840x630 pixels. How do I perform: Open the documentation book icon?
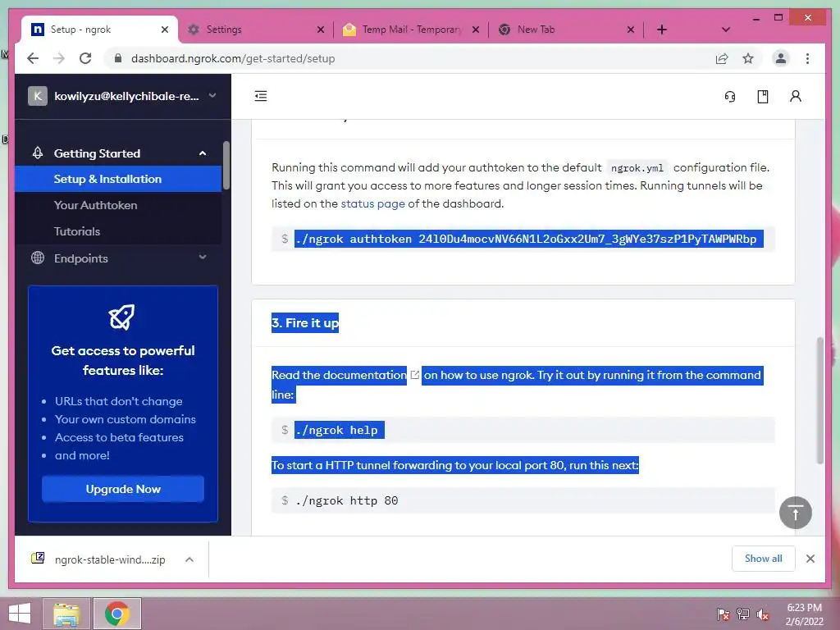(x=763, y=97)
